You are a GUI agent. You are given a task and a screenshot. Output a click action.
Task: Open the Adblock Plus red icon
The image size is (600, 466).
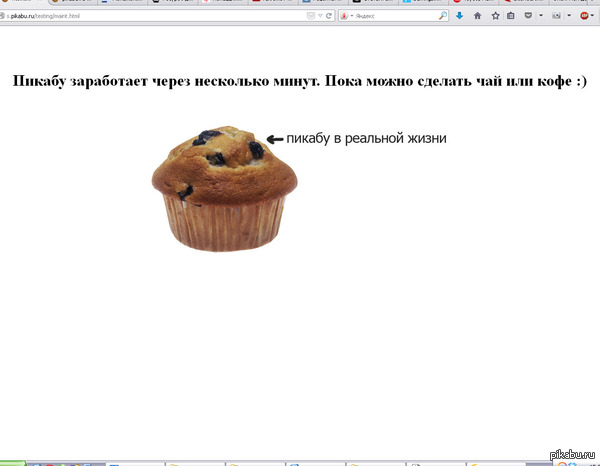tap(584, 17)
